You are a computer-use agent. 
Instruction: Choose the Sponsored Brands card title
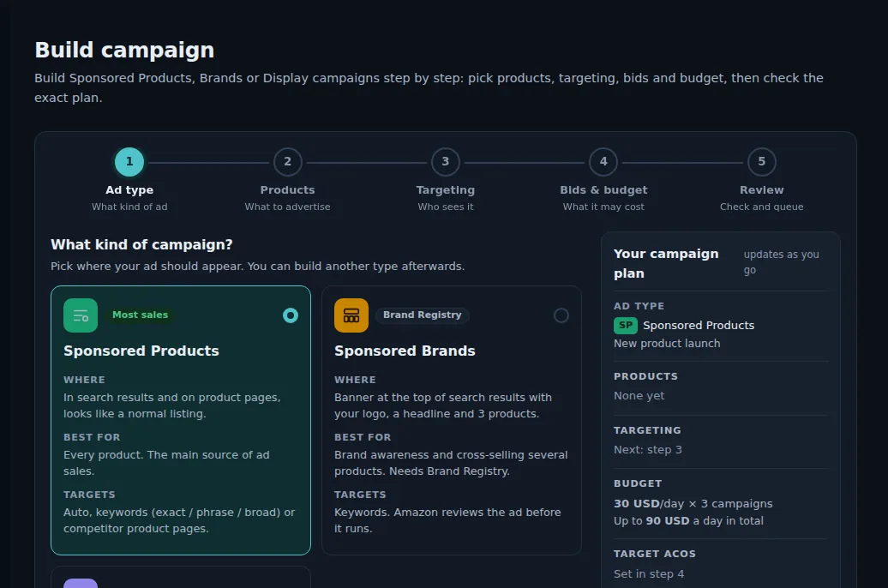click(x=405, y=351)
